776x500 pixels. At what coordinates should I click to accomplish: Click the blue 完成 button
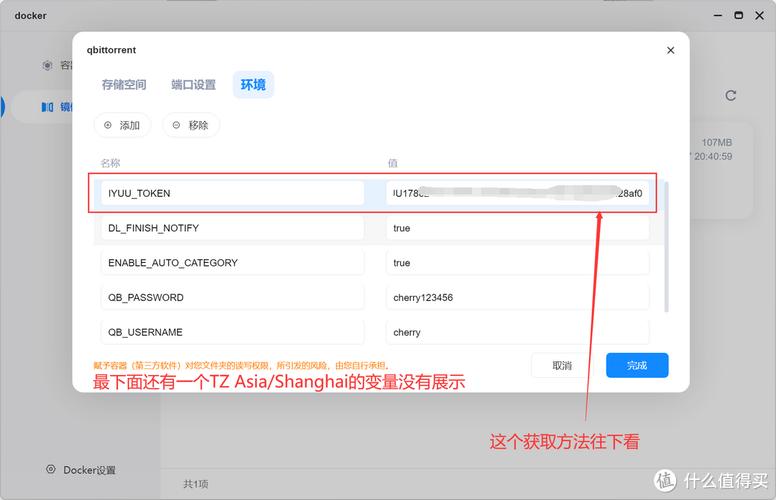[637, 365]
